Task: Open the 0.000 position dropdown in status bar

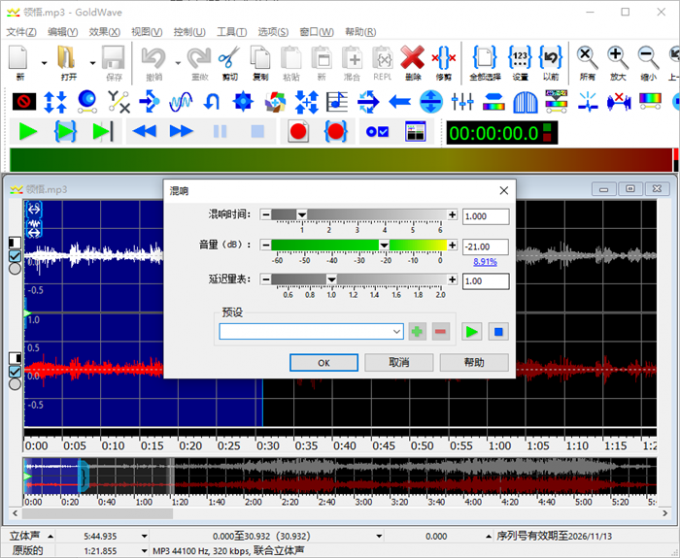Action: pyautogui.click(x=488, y=536)
